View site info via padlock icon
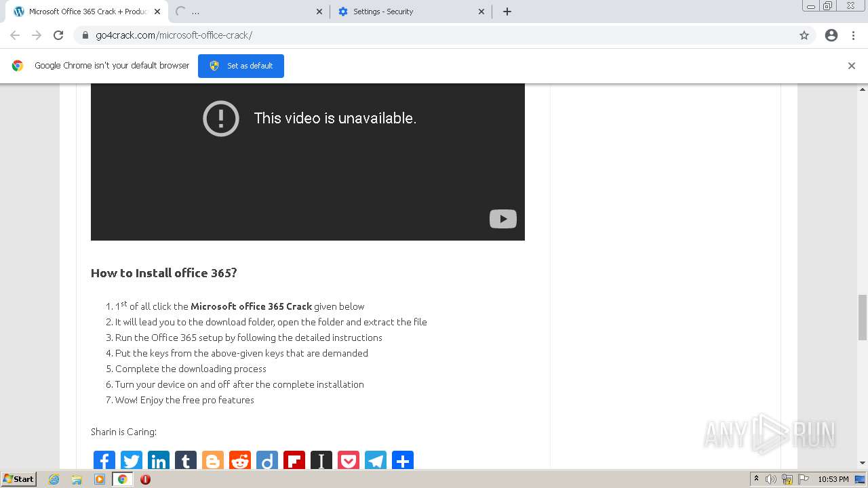The width and height of the screenshot is (868, 488). coord(85,35)
